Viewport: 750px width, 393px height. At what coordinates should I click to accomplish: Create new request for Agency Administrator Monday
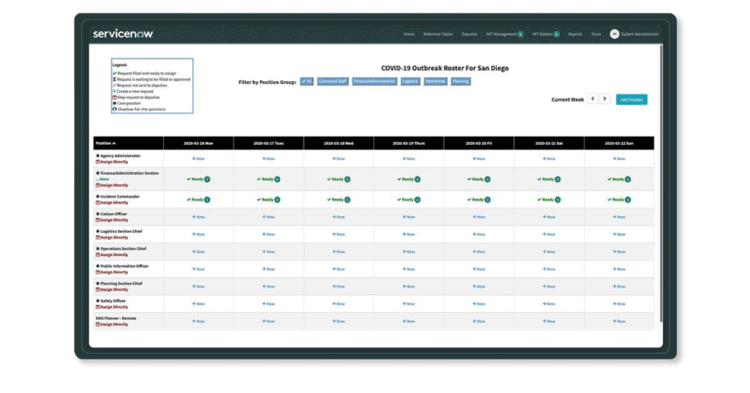tap(199, 159)
